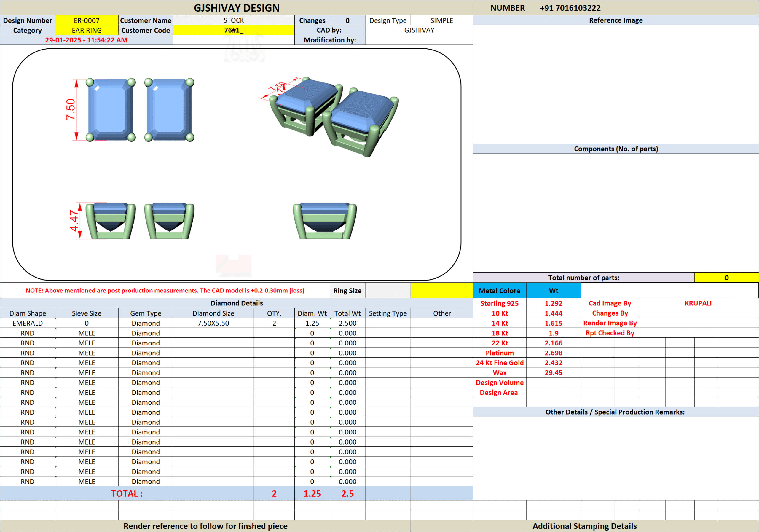759x532 pixels.
Task: Click the TOTAL row weight value 2.5
Action: click(x=347, y=494)
